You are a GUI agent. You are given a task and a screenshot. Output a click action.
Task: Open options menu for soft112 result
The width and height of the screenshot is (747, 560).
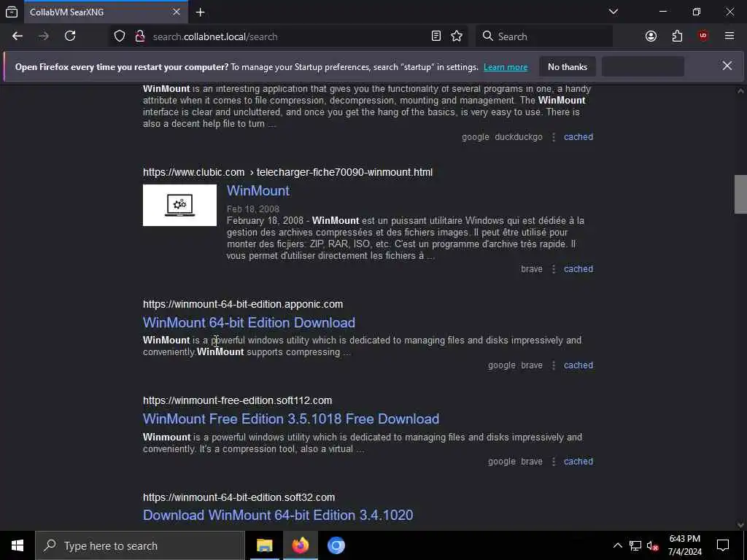(553, 462)
